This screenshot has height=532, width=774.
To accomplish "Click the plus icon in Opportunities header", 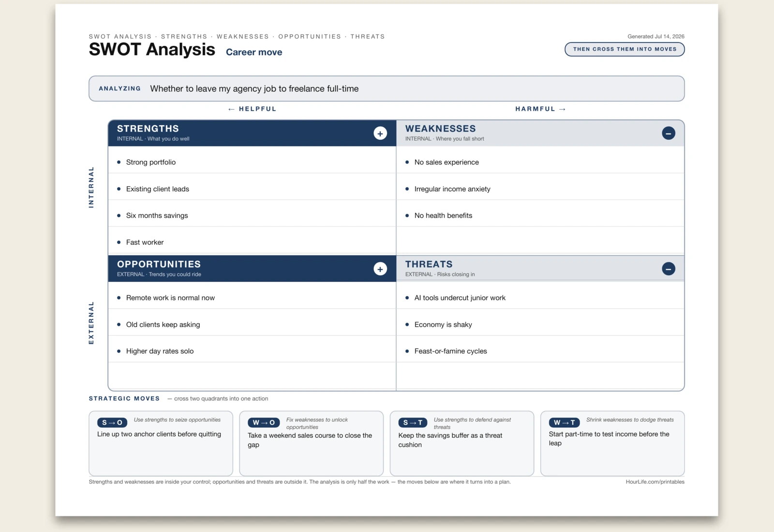I will tap(380, 269).
